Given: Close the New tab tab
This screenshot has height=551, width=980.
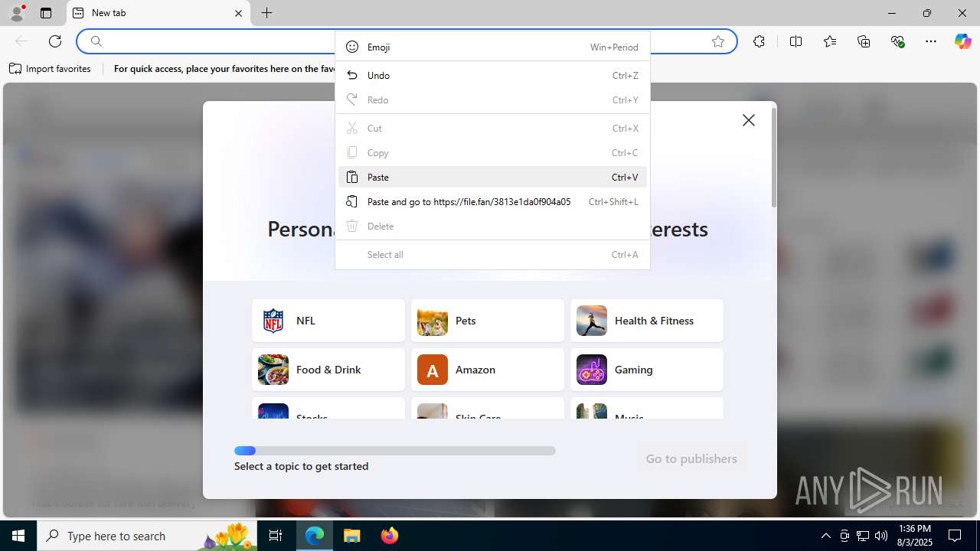Looking at the screenshot, I should click(x=238, y=13).
